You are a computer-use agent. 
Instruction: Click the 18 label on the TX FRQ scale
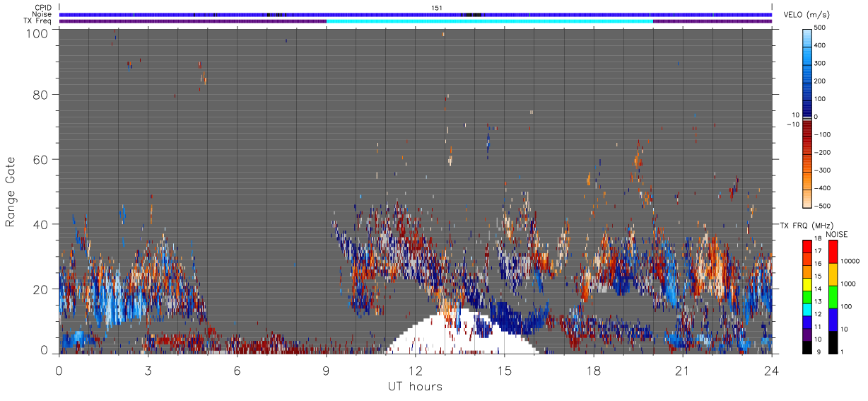(x=817, y=239)
